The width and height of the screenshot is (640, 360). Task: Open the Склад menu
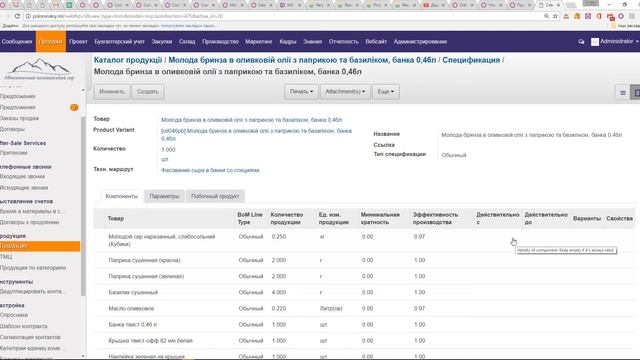[187, 42]
